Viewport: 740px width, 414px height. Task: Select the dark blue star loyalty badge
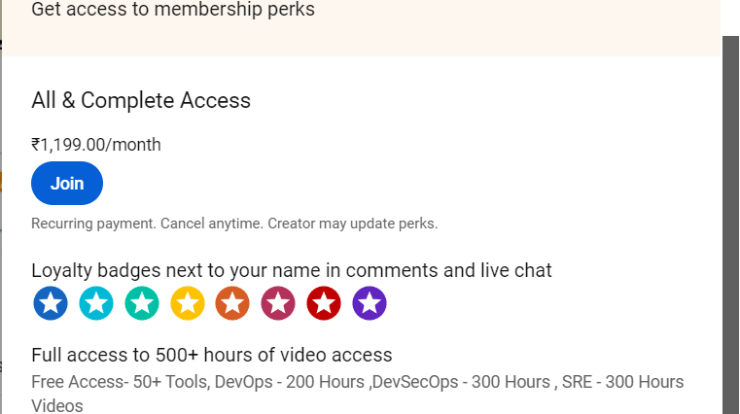point(50,303)
